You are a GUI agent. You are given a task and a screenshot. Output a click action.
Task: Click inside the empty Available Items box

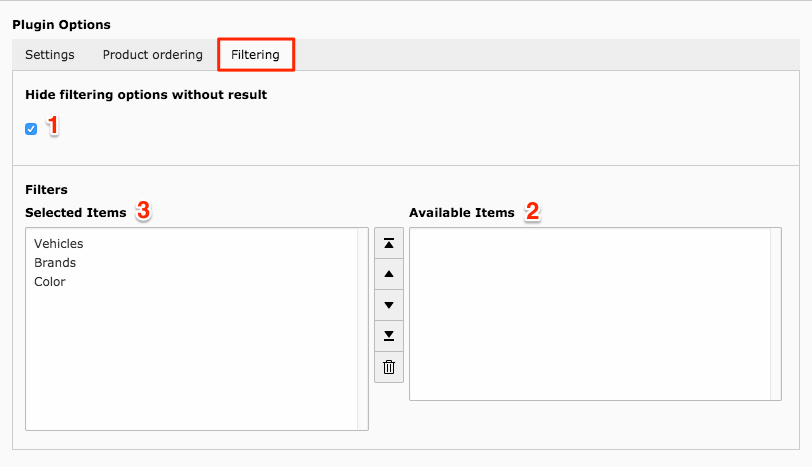590,314
